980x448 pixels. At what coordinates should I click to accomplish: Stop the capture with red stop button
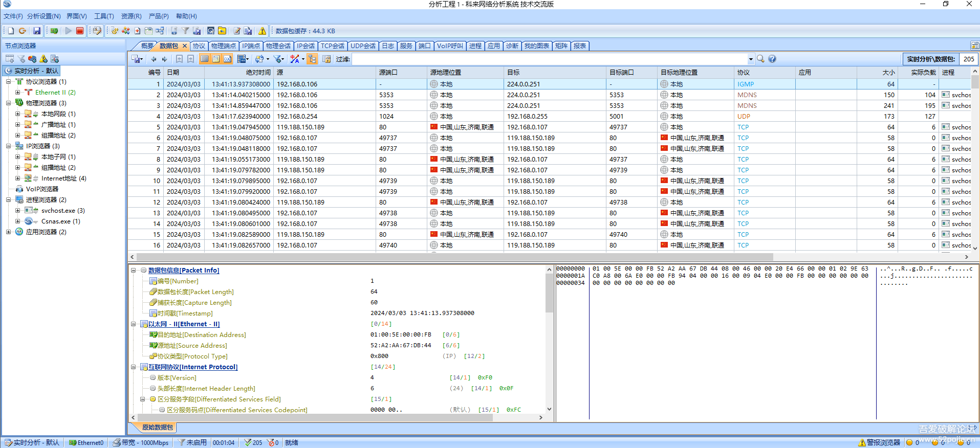pyautogui.click(x=80, y=31)
